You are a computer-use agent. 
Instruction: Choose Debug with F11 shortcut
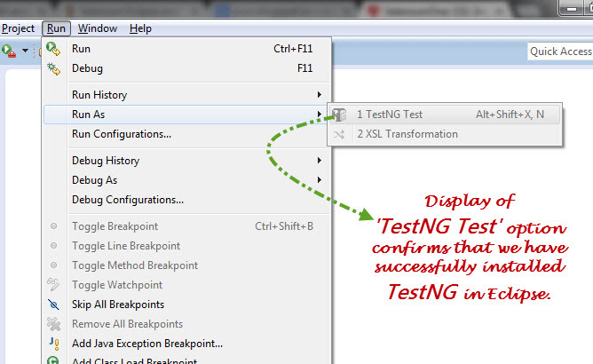pyautogui.click(x=187, y=68)
